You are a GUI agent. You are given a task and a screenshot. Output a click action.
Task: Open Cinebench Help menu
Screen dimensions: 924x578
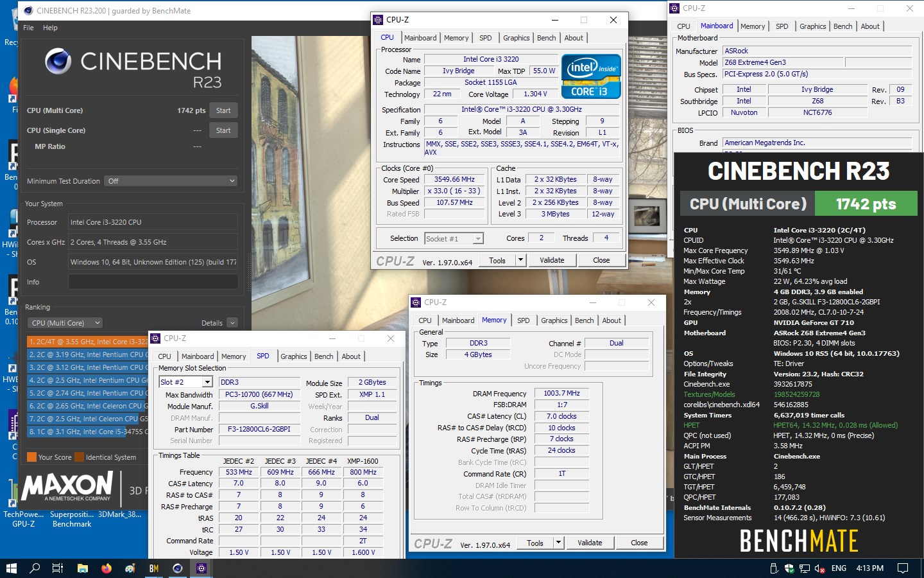click(50, 28)
